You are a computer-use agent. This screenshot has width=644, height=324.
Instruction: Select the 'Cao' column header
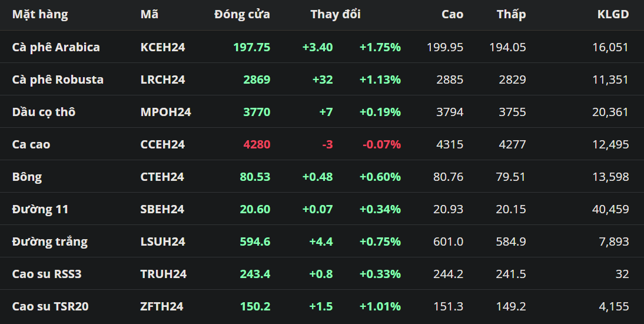point(452,15)
